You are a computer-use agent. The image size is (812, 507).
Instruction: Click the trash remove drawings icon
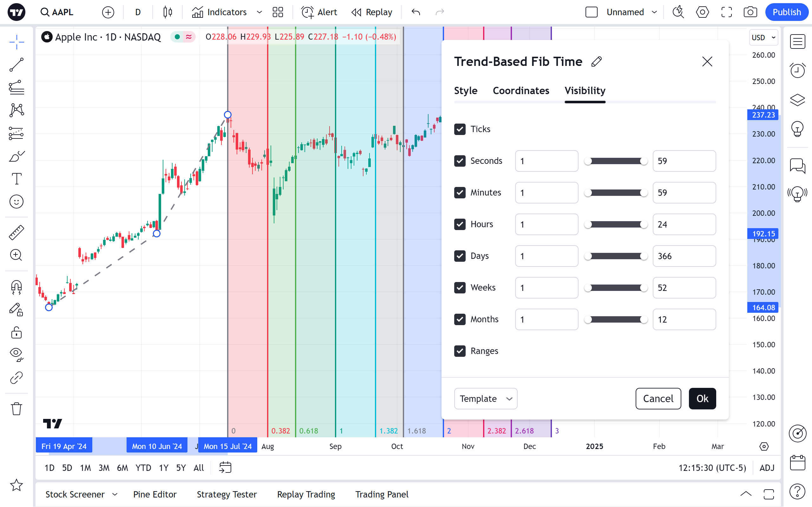tap(16, 408)
